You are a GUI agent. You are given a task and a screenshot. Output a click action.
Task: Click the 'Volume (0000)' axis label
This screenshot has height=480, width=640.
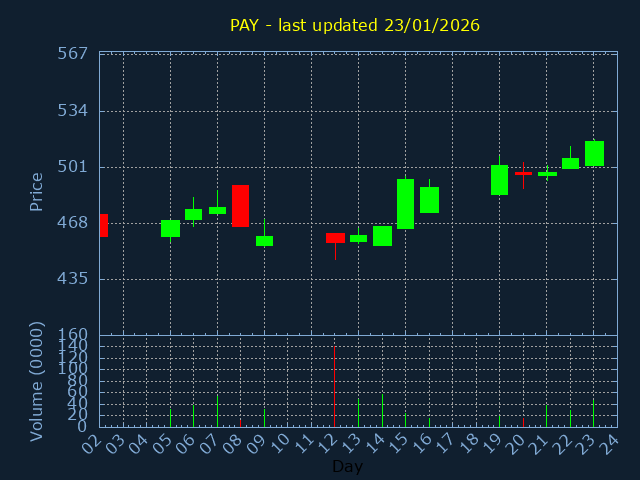click(37, 381)
